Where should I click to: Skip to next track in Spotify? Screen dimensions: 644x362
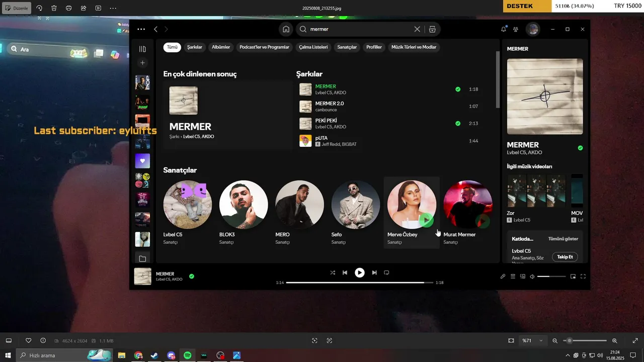coord(374,273)
